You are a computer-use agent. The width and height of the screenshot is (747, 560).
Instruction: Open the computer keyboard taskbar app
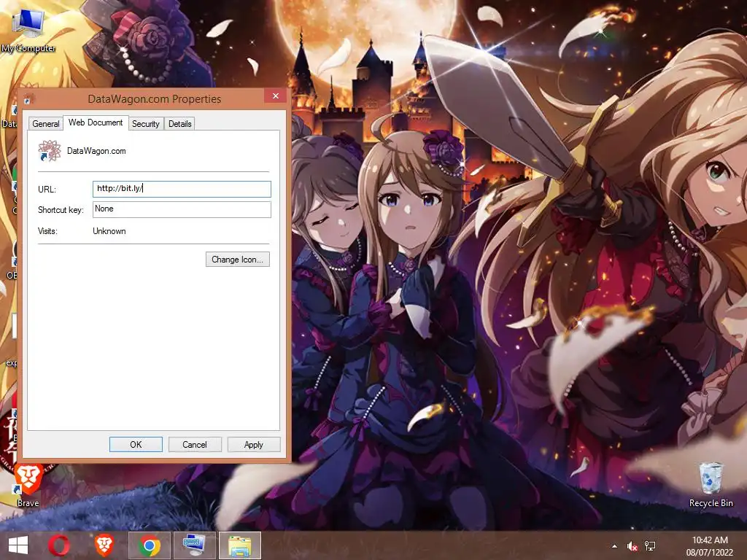coord(194,545)
